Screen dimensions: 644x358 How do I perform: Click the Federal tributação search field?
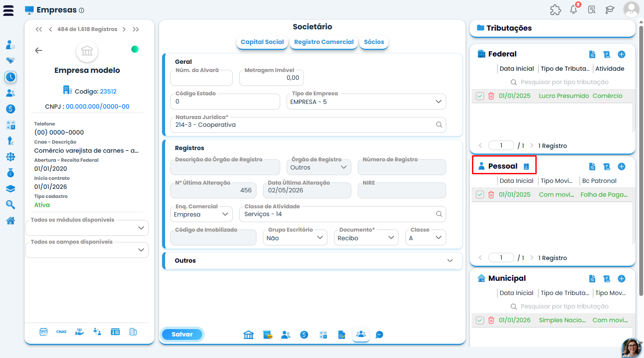[x=565, y=82]
